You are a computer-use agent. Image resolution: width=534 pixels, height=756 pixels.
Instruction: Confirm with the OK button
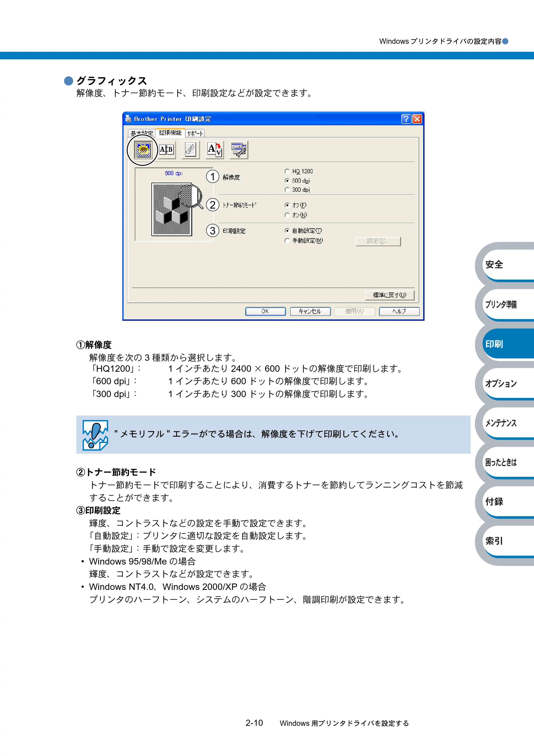265,311
